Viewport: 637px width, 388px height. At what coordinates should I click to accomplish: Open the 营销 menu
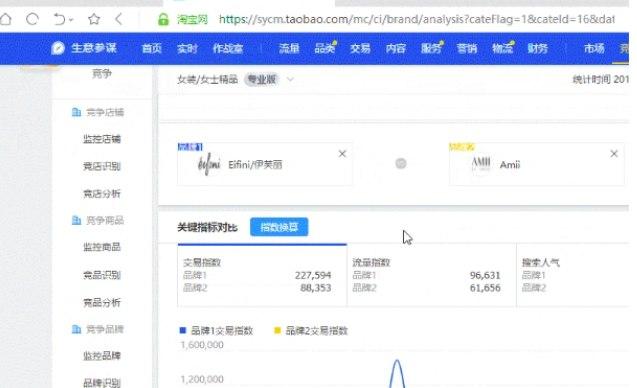tap(467, 49)
